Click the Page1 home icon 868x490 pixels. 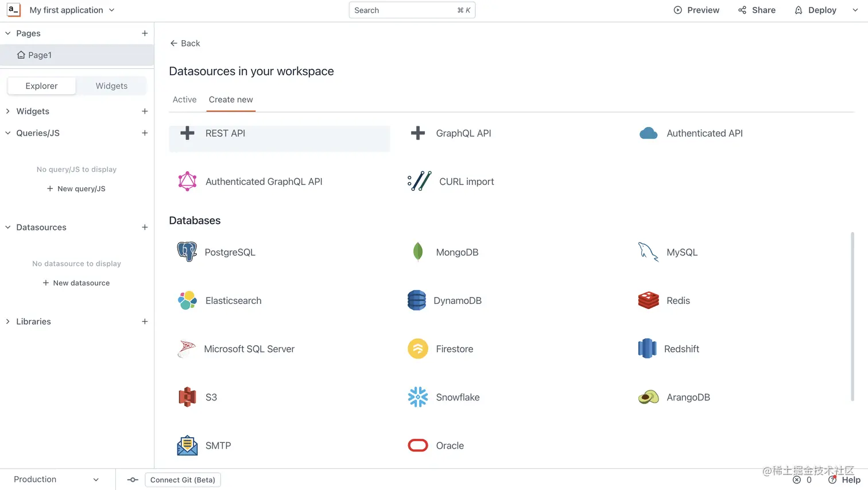point(21,55)
